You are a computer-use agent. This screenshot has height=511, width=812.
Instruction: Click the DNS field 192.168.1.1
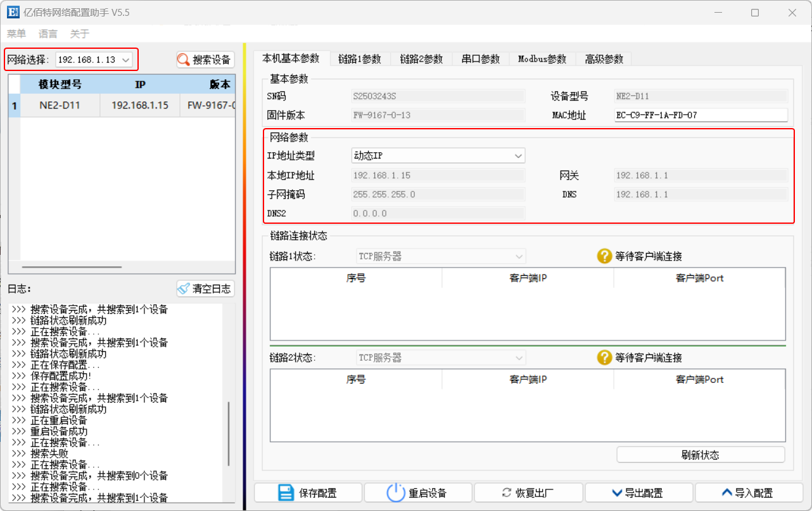(x=701, y=195)
